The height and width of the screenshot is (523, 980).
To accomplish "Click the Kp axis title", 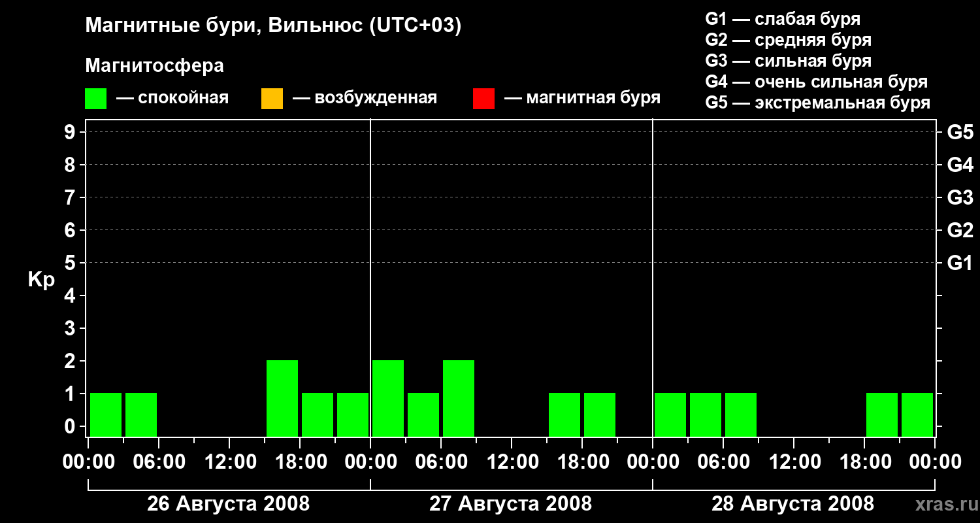I will [41, 281].
